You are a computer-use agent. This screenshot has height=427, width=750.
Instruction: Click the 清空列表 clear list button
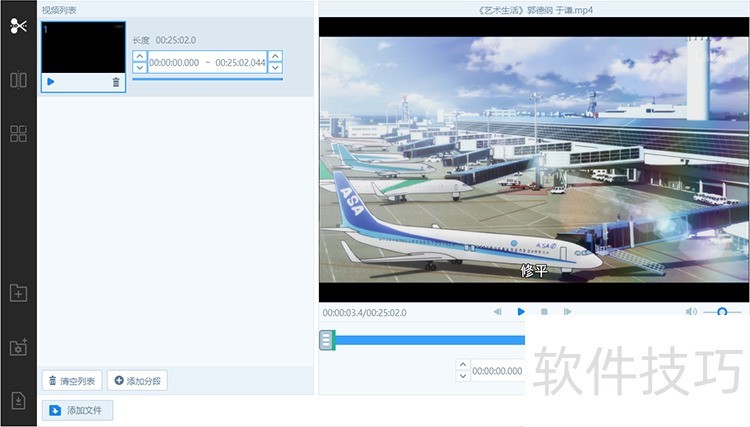[x=72, y=381]
